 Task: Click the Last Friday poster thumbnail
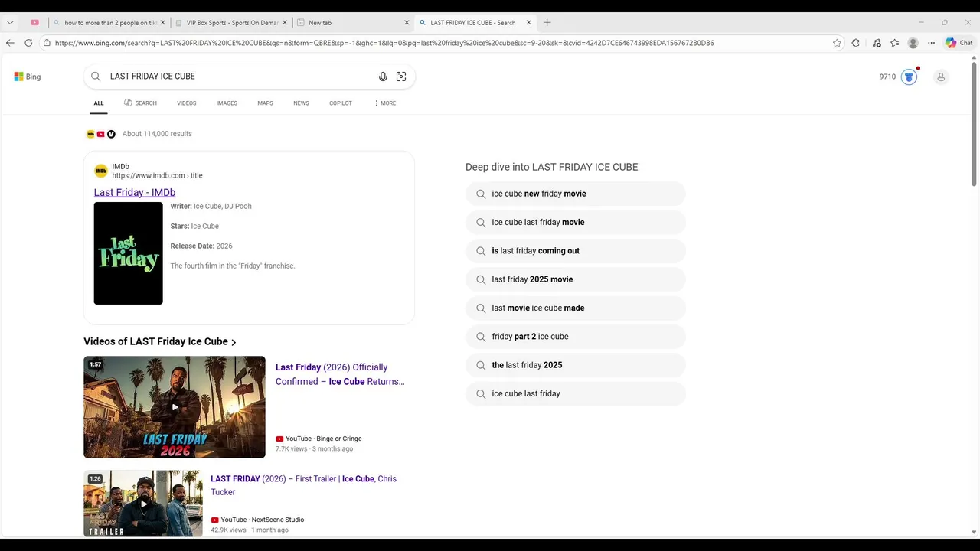[x=128, y=253]
